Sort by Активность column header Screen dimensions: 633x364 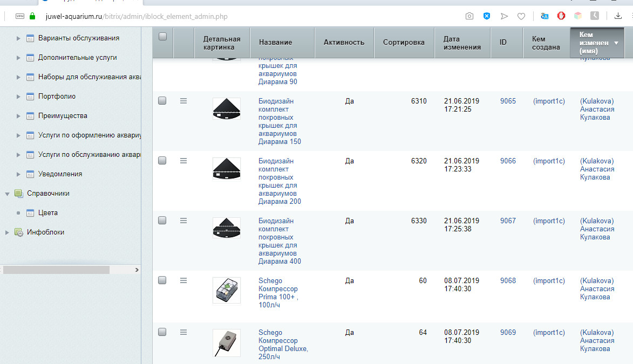[344, 43]
